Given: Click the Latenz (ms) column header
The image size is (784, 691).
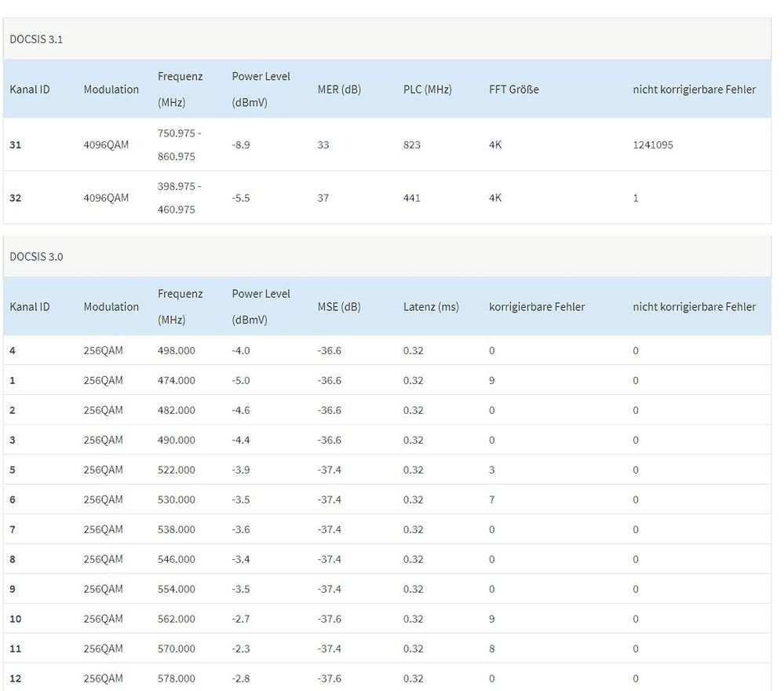Looking at the screenshot, I should click(431, 307).
